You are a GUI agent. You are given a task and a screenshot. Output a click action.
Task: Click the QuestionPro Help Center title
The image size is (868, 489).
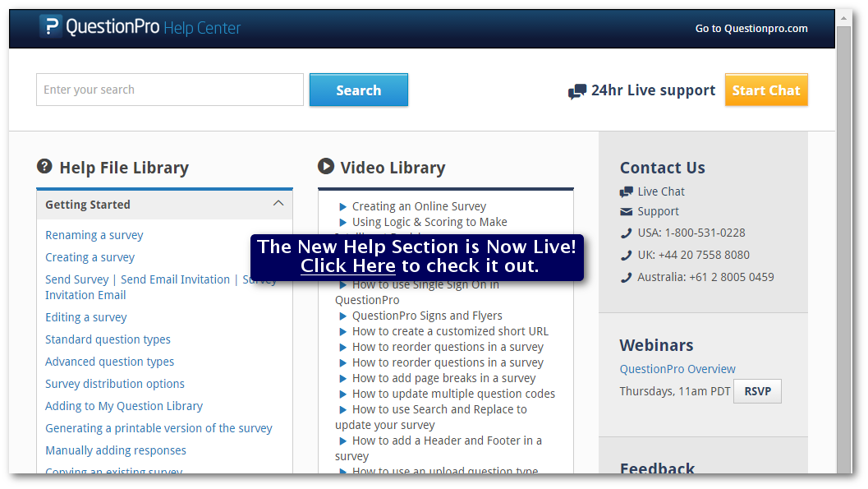(x=153, y=27)
